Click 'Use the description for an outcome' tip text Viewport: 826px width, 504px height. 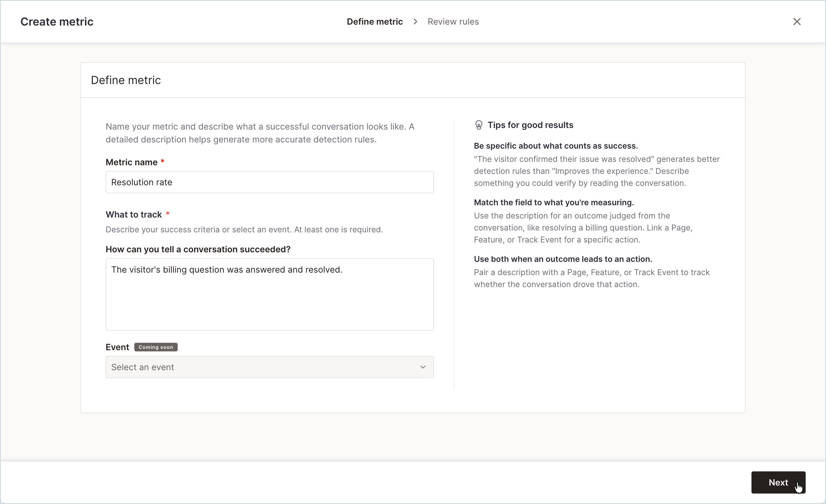tap(583, 228)
